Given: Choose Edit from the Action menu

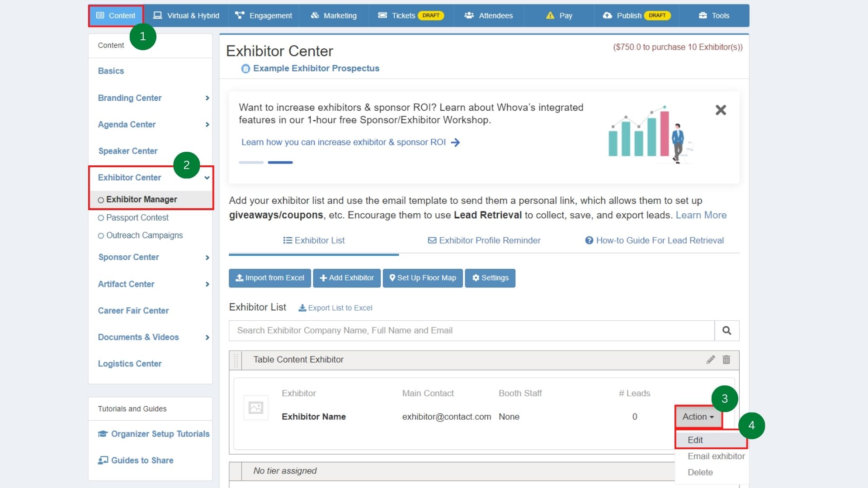Looking at the screenshot, I should click(695, 440).
